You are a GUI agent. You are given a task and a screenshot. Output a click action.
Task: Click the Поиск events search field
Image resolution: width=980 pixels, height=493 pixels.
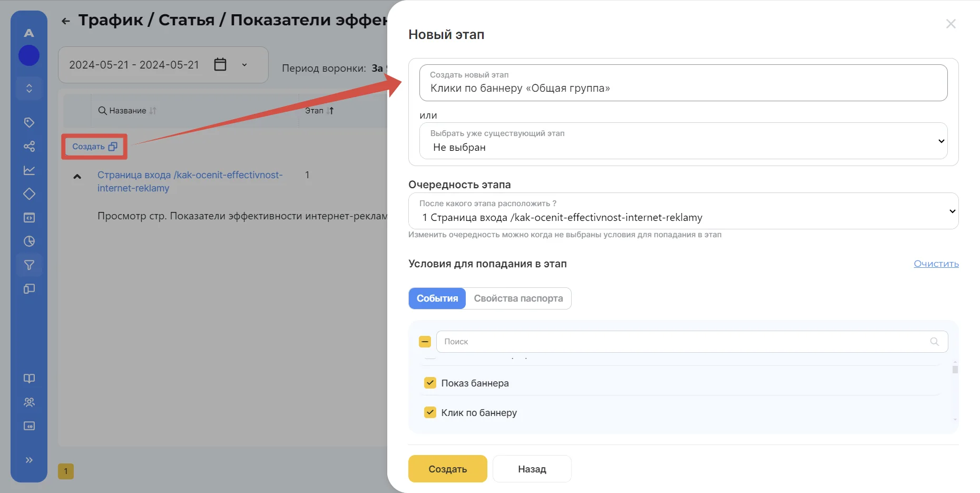pyautogui.click(x=692, y=342)
